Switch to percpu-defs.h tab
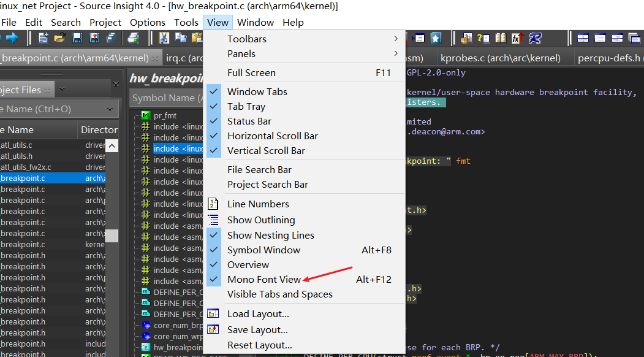 [608, 58]
